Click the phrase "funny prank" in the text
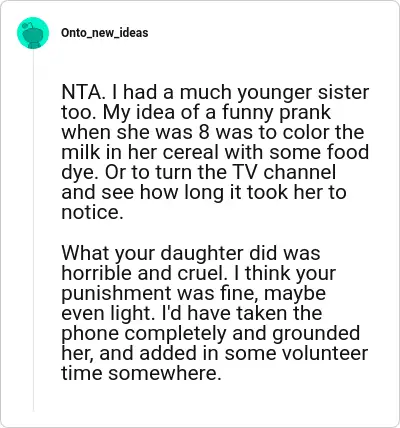The height and width of the screenshot is (428, 400). (276, 112)
